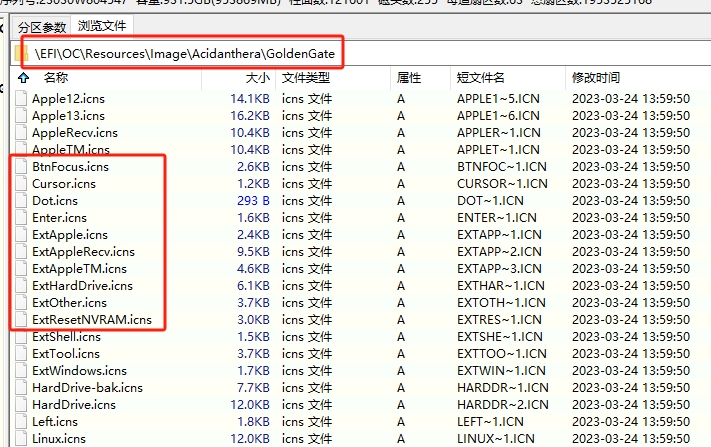Switch to the 分区参数 tab
711x447 pixels.
coord(42,27)
